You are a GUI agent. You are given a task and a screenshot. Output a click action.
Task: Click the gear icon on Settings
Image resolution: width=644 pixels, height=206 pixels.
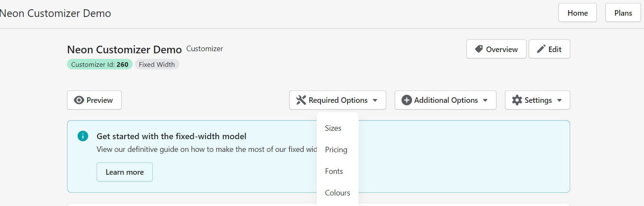[517, 100]
